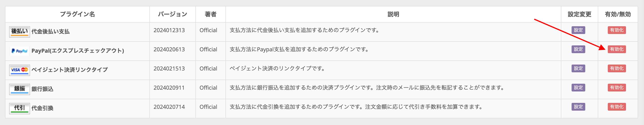
Task: Enable the 代金後払い支払 plugin
Action: point(616,30)
